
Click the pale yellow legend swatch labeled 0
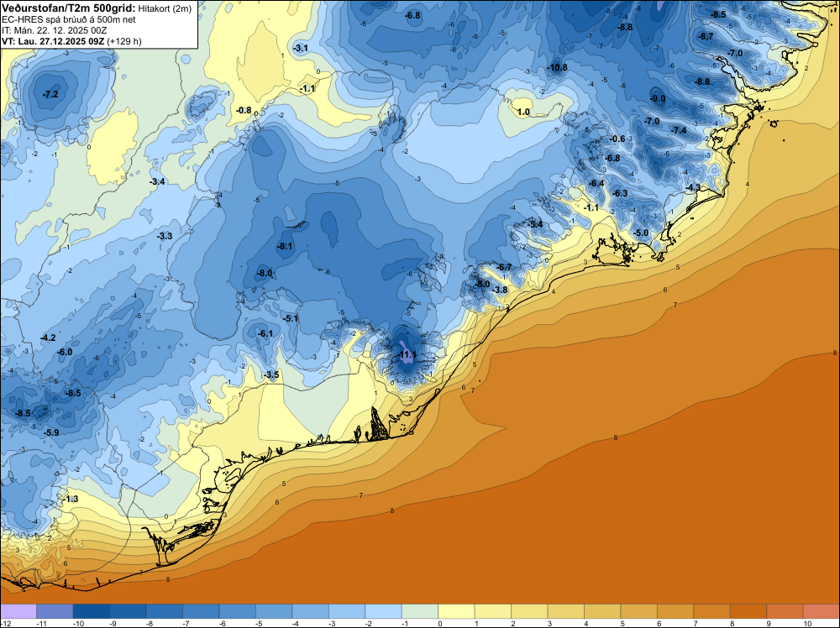coord(456,611)
